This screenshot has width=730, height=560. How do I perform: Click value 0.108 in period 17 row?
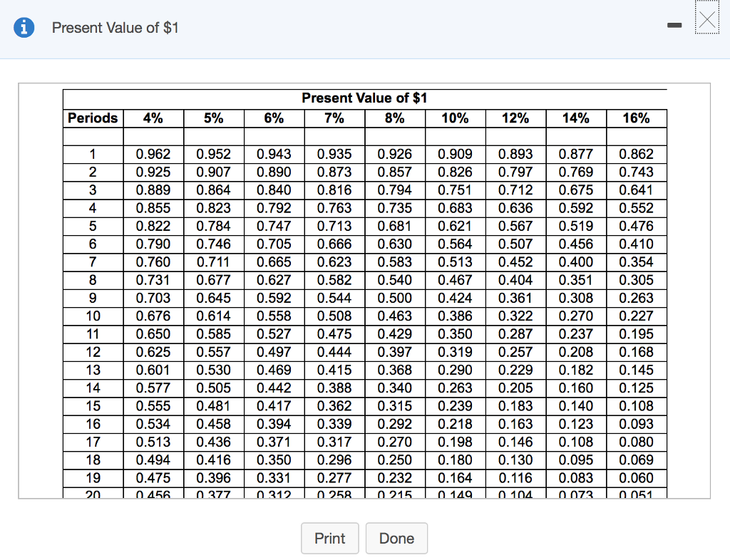[x=576, y=442]
